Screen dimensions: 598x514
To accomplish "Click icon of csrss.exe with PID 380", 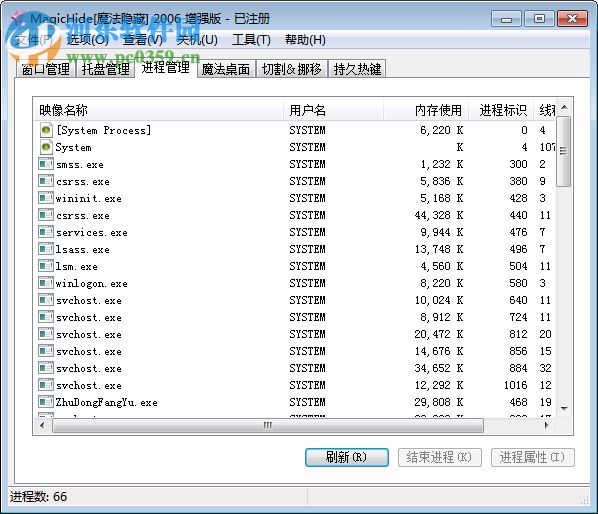I will pyautogui.click(x=46, y=181).
